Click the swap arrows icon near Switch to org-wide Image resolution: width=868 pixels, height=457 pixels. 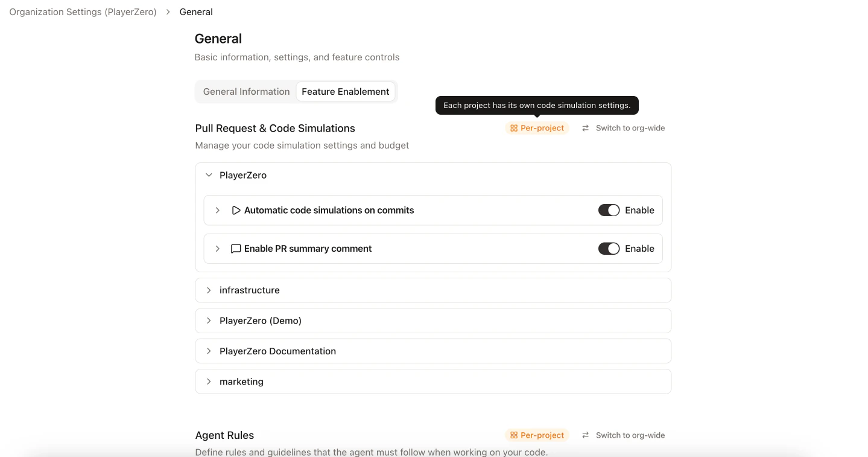pos(584,128)
